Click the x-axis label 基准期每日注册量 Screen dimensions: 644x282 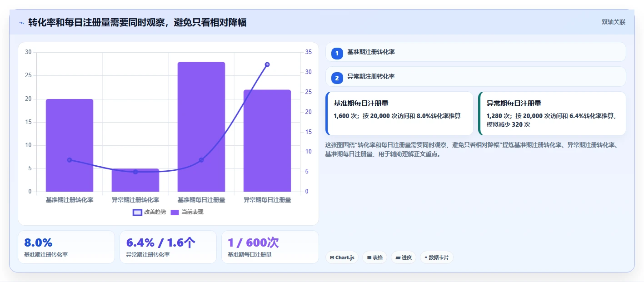(201, 200)
